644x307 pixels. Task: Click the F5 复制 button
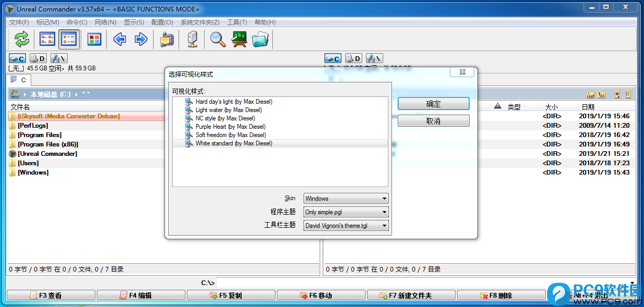231,296
